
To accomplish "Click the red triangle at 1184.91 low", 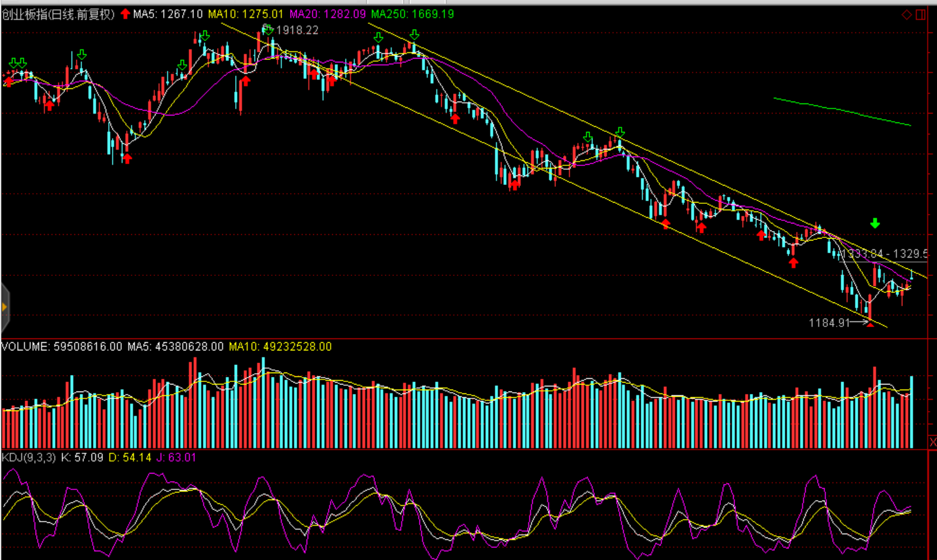I will (870, 323).
